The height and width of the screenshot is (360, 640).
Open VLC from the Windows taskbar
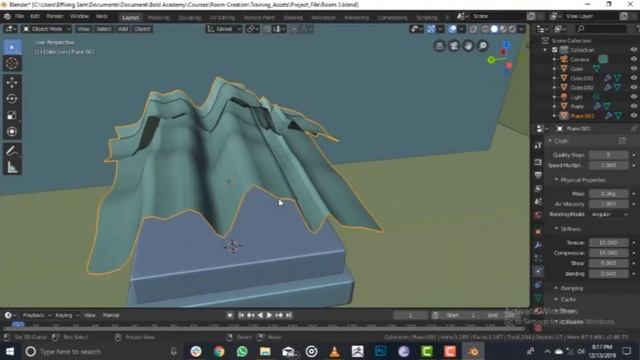(334, 351)
